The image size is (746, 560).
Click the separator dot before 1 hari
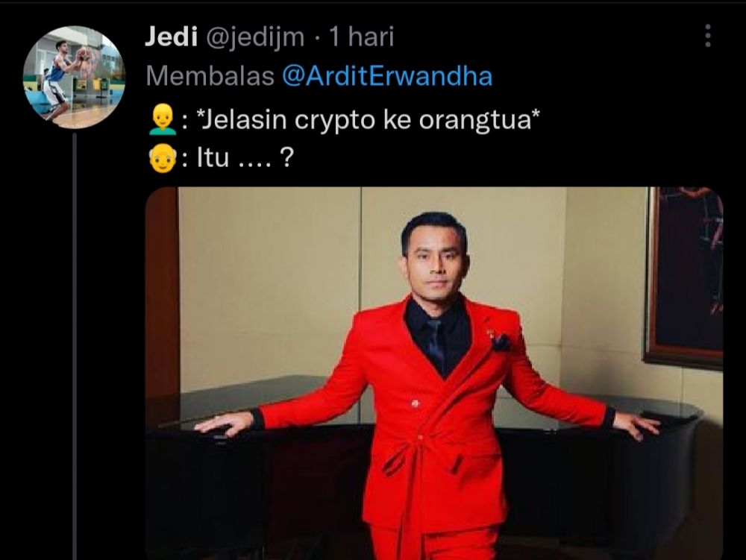click(317, 38)
